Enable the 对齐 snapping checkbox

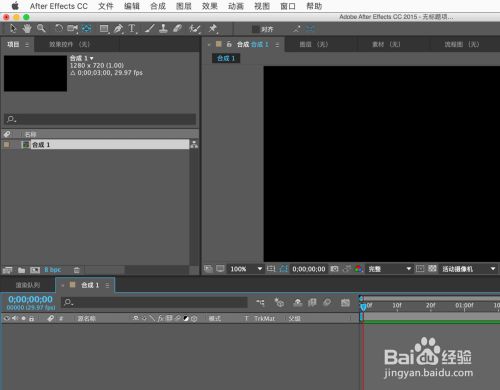[256, 29]
